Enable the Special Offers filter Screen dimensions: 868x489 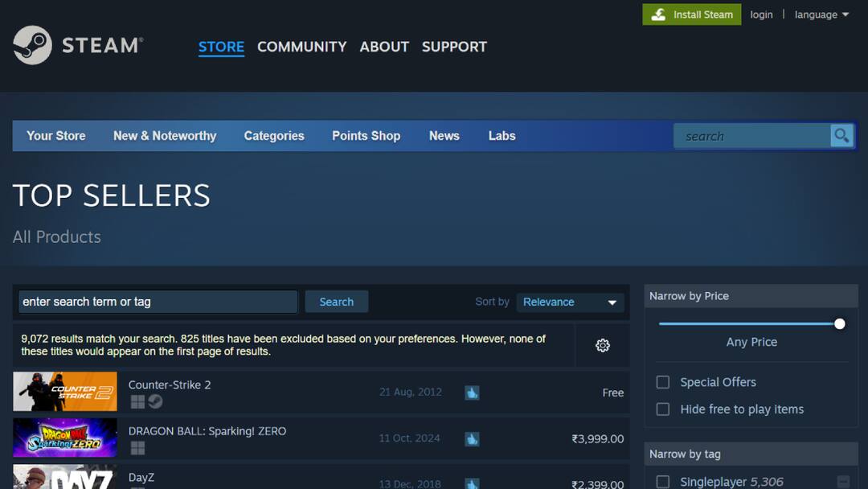(663, 382)
